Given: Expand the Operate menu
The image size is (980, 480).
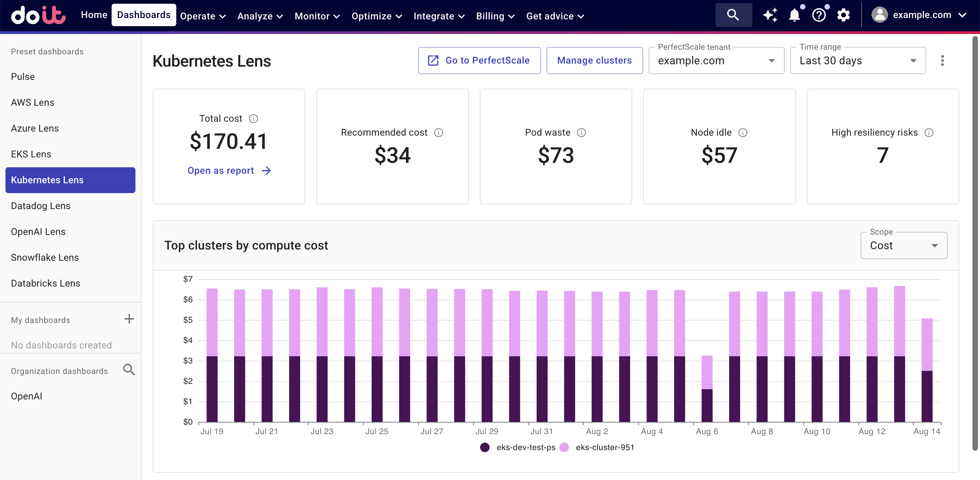Looking at the screenshot, I should click(x=203, y=16).
